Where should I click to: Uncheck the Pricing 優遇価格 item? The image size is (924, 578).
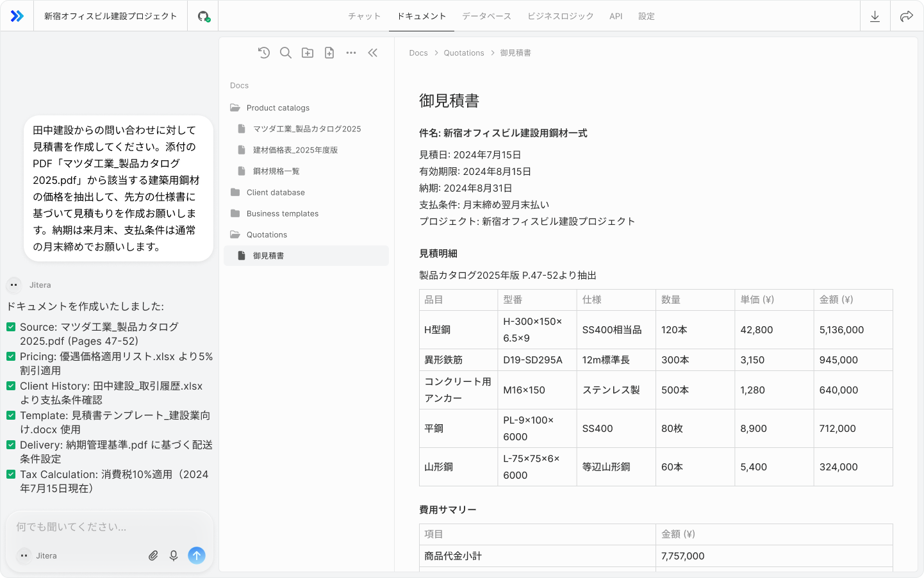11,356
